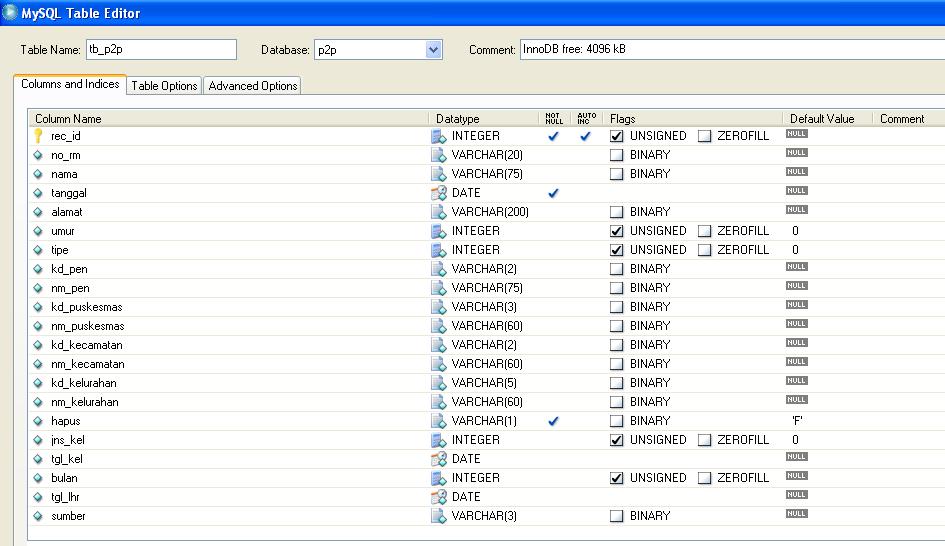Click the diamond column icon beside tipe

(38, 250)
